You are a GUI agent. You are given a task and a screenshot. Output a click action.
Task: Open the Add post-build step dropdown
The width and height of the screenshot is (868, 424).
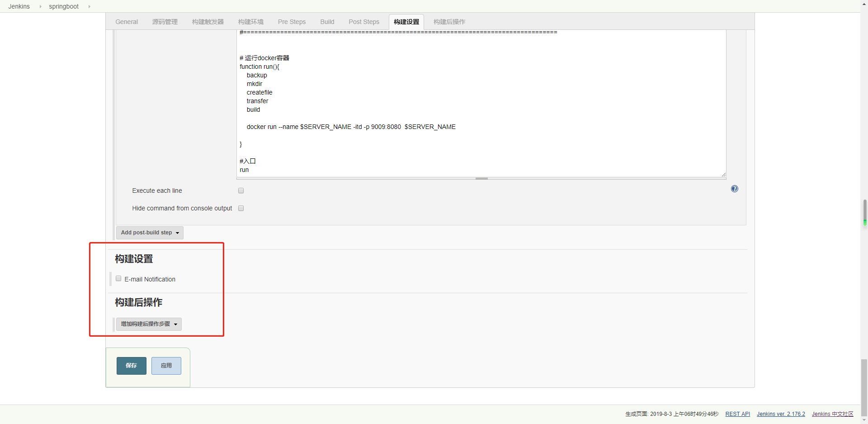(x=150, y=233)
